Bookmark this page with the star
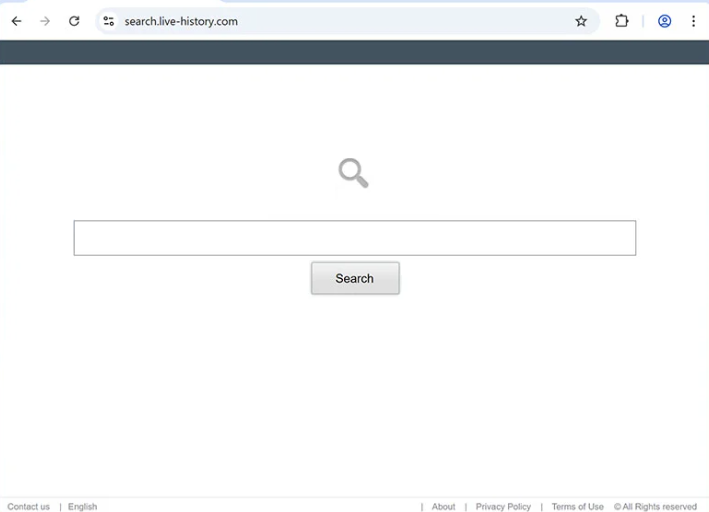Viewport: 709px width, 512px height. click(x=581, y=21)
